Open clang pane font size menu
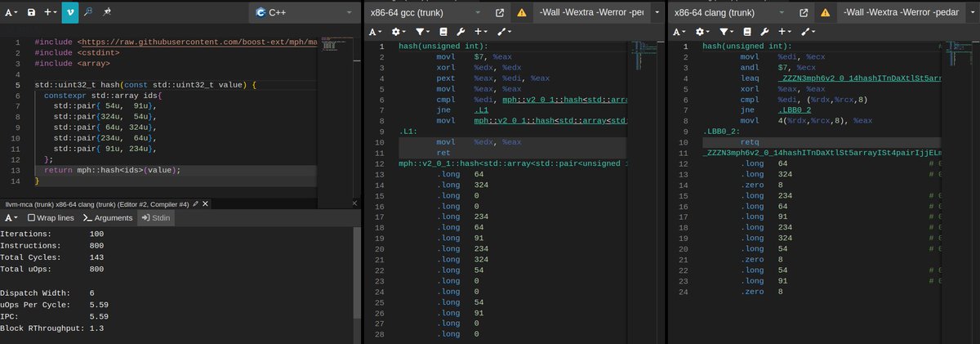 [x=679, y=32]
